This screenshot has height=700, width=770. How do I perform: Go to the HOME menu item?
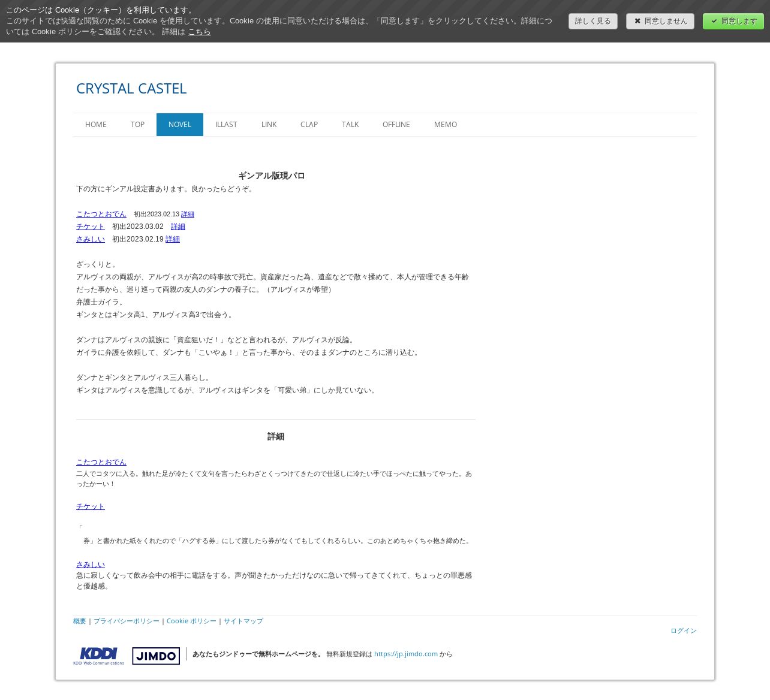(x=96, y=125)
